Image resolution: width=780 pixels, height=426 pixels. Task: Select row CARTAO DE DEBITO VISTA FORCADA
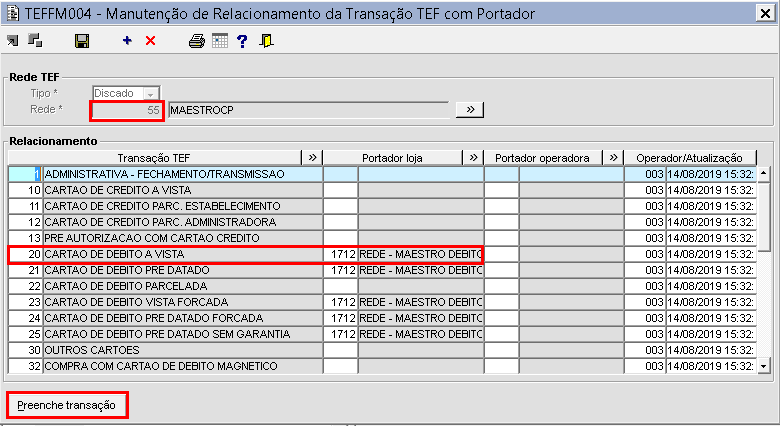click(x=382, y=302)
